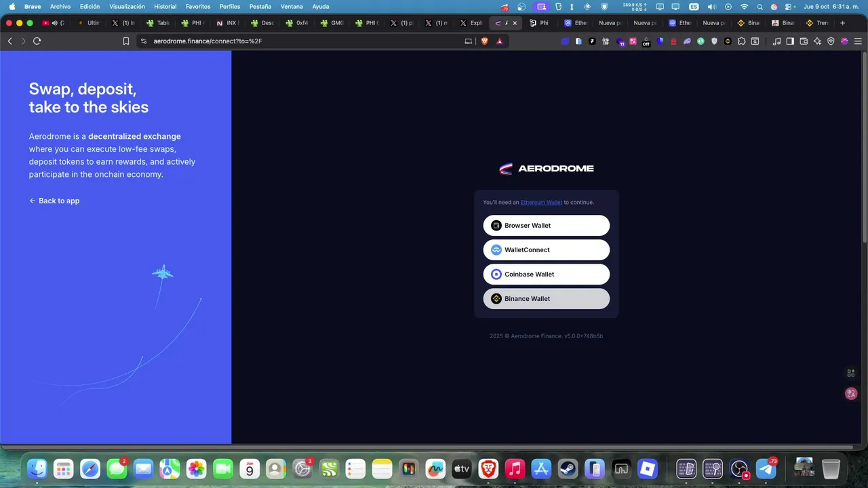
Task: Connect using Browser Wallet
Action: (546, 226)
